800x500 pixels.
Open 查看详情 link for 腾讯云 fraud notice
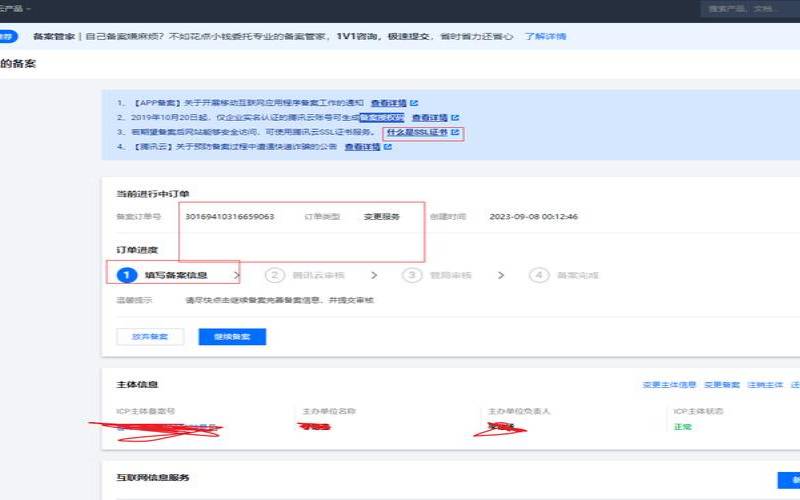(x=362, y=147)
